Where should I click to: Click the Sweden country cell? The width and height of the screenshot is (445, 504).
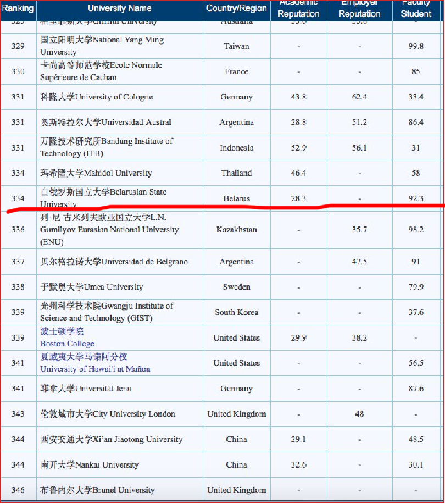[x=236, y=287]
